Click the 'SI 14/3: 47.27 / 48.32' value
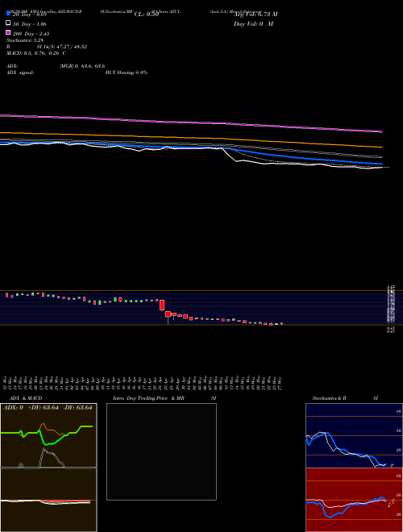This screenshot has width=403, height=532. [62, 47]
